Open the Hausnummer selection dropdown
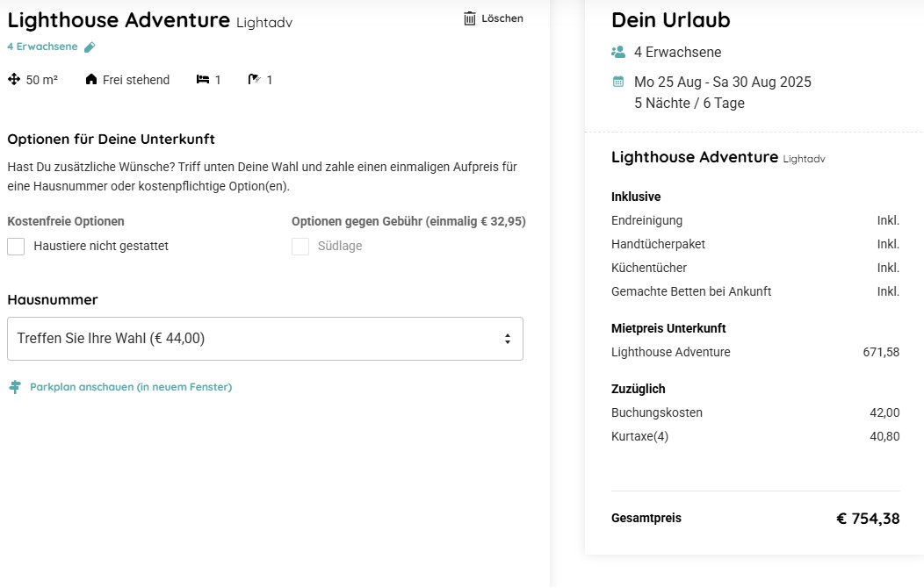This screenshot has height=588, width=924. pyautogui.click(x=265, y=339)
